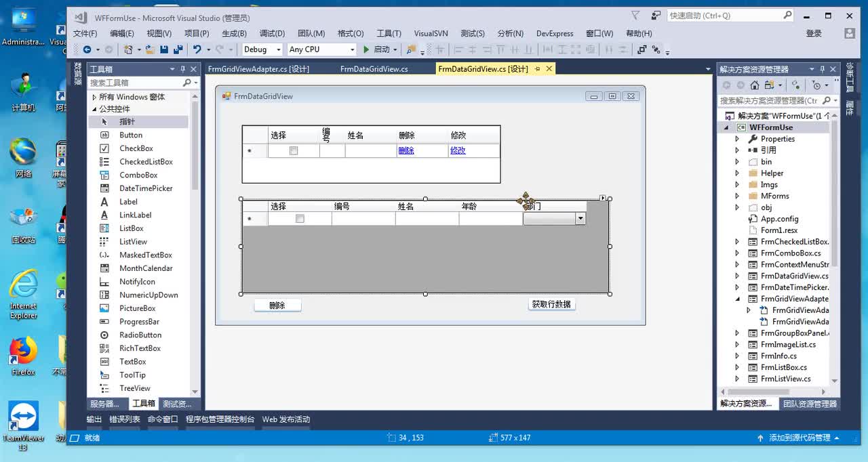Pick MaskedTextBox in the toolbox
The height and width of the screenshot is (462, 868).
[x=146, y=255]
